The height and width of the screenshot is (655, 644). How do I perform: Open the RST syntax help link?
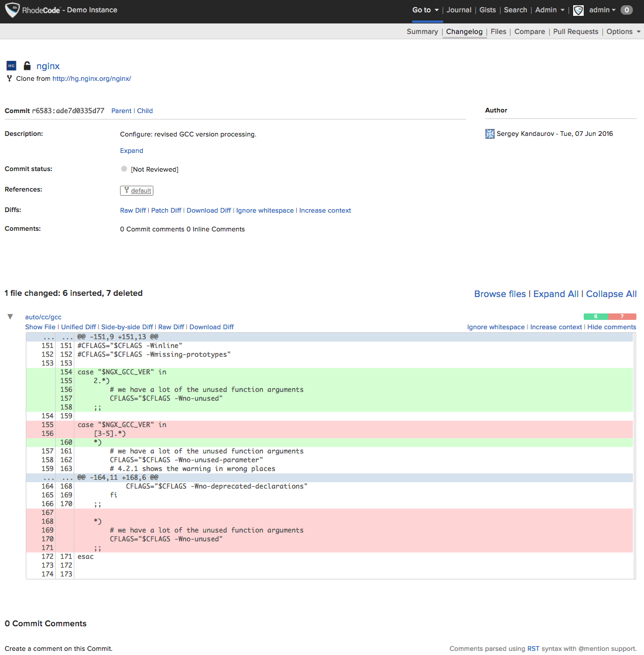[533, 649]
